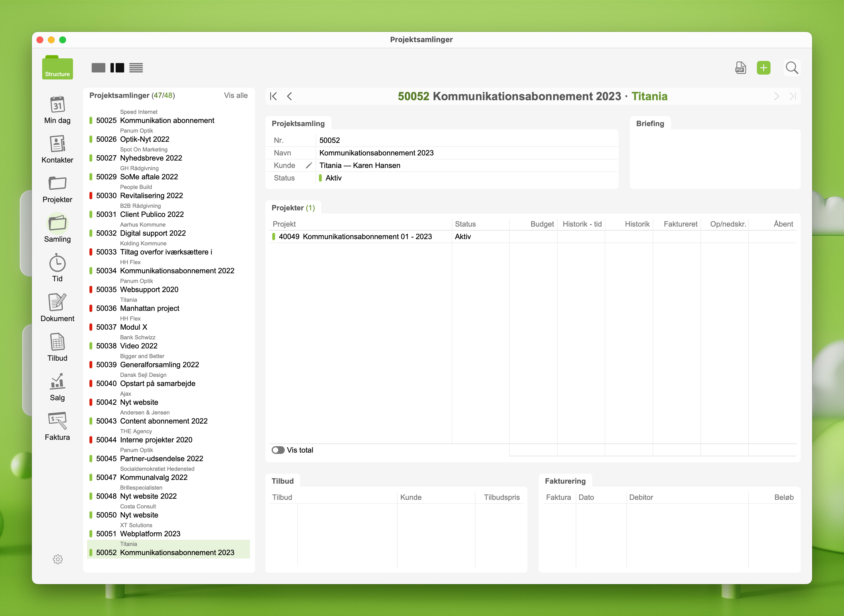The height and width of the screenshot is (616, 844).
Task: Open the search magnifier icon
Action: [x=791, y=68]
